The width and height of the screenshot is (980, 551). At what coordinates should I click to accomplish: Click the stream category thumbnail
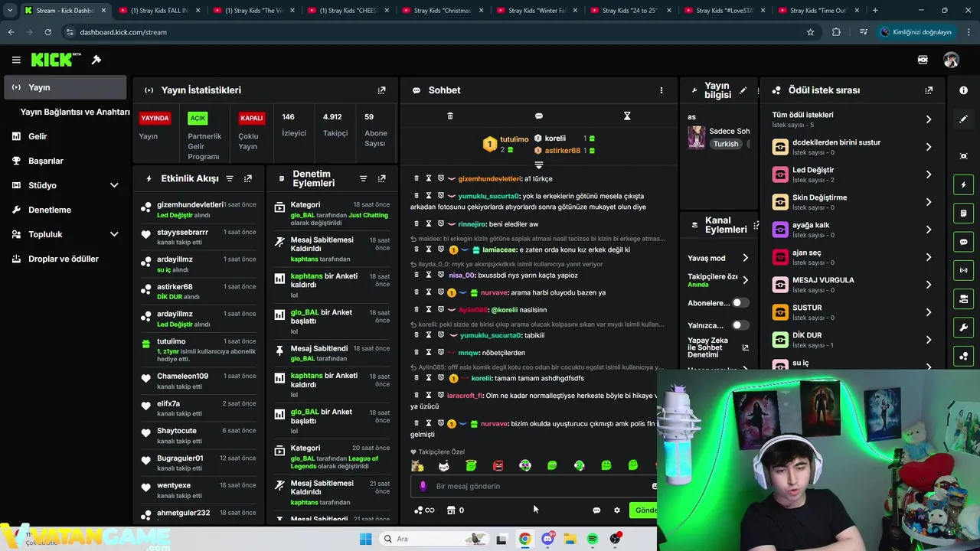(696, 137)
